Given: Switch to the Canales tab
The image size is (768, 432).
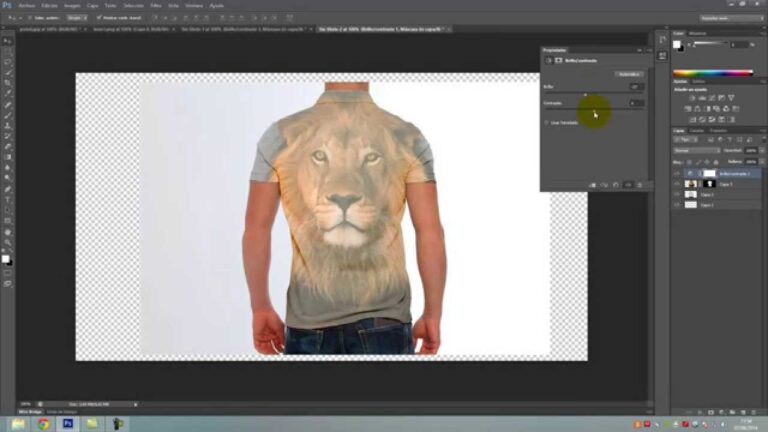Looking at the screenshot, I should (696, 131).
